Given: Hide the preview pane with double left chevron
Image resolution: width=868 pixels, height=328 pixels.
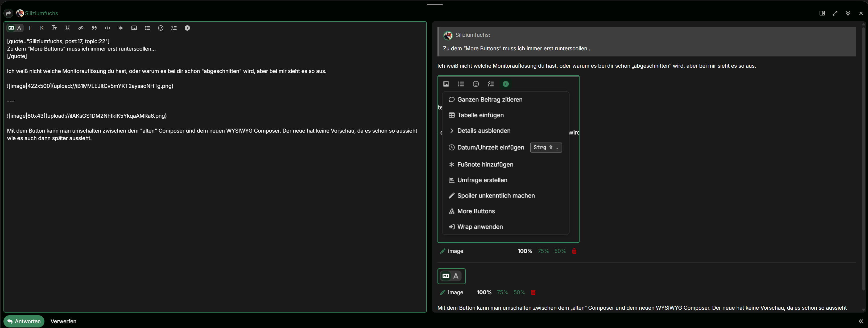Looking at the screenshot, I should click(x=861, y=321).
